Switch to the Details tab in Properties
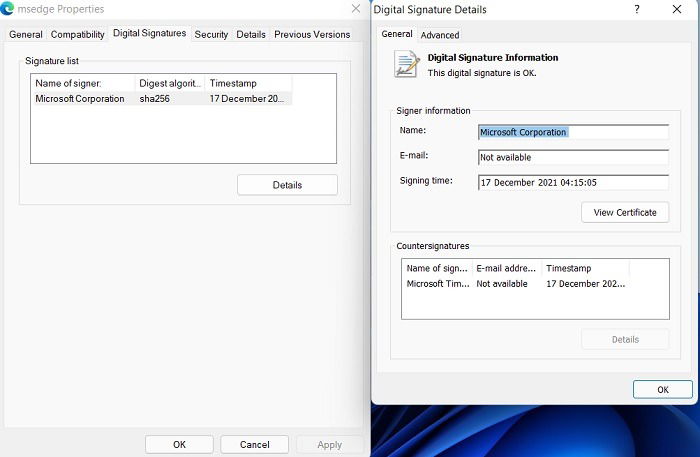 click(251, 34)
